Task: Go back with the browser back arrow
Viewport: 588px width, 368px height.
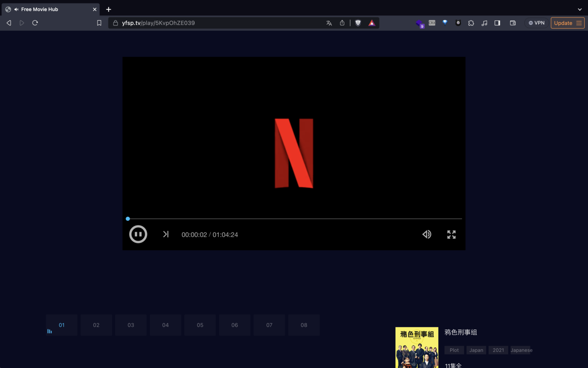Action: click(x=9, y=23)
